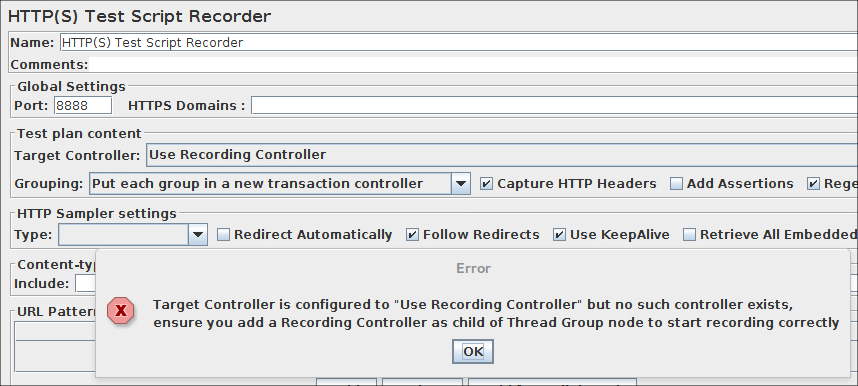This screenshot has width=858, height=386.
Task: Enable the Add Assertions checkbox
Action: (676, 184)
